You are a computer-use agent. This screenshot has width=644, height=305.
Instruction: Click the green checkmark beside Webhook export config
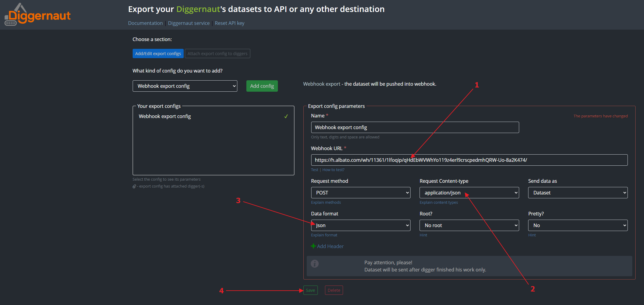coord(286,116)
